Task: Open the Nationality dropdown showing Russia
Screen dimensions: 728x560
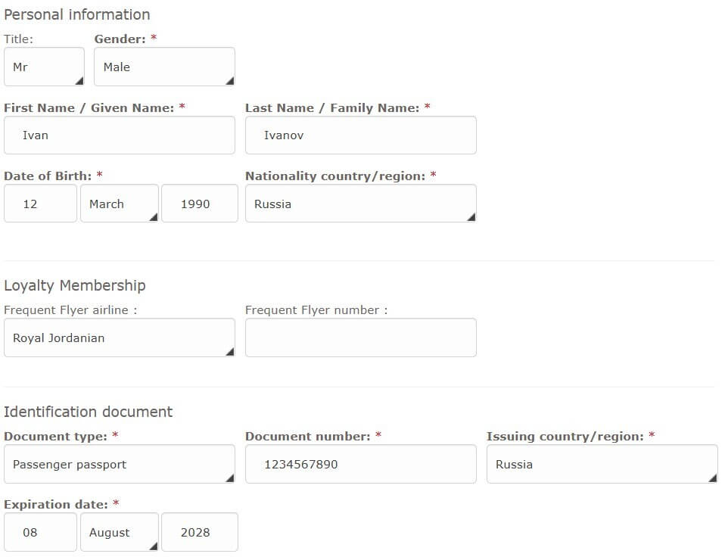Action: pyautogui.click(x=361, y=204)
